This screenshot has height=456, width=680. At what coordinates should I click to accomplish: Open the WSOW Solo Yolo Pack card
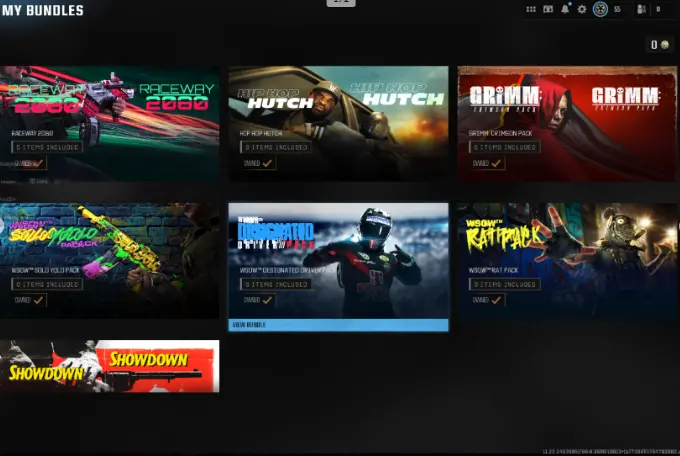coord(109,260)
